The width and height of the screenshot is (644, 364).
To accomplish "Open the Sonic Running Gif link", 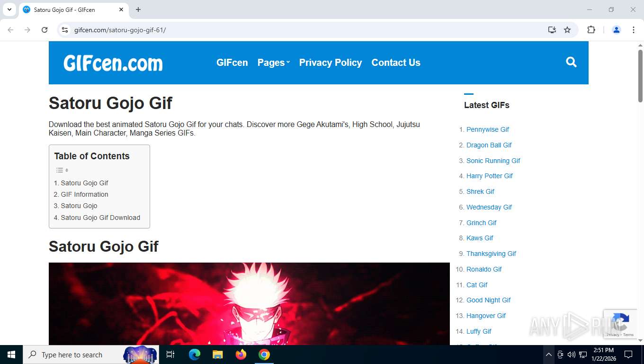I will pyautogui.click(x=493, y=161).
